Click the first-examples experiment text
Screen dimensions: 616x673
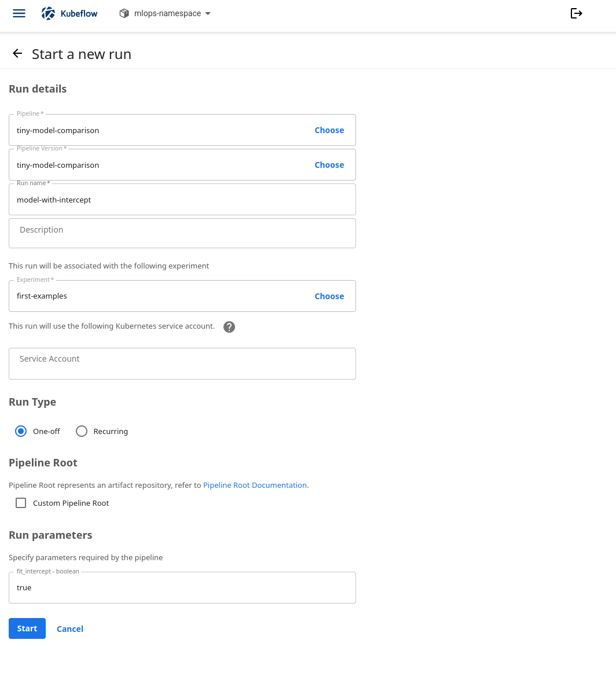pyautogui.click(x=42, y=296)
